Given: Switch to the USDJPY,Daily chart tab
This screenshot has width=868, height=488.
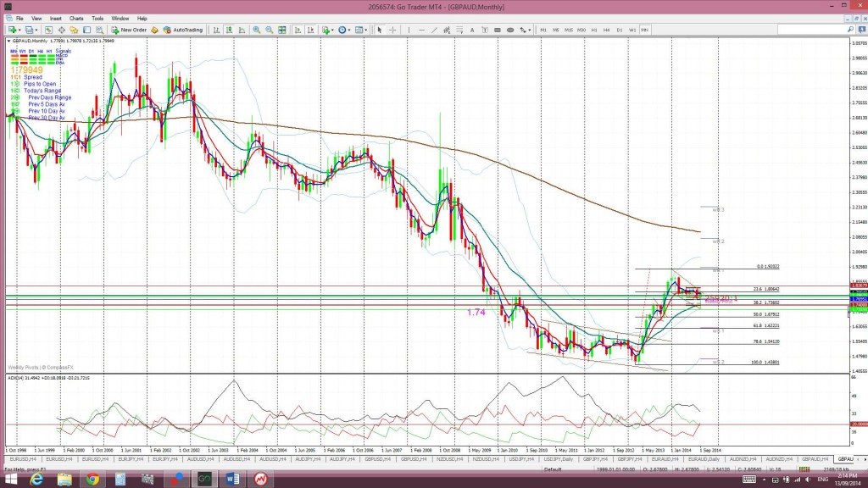Looking at the screenshot, I should 559,459.
